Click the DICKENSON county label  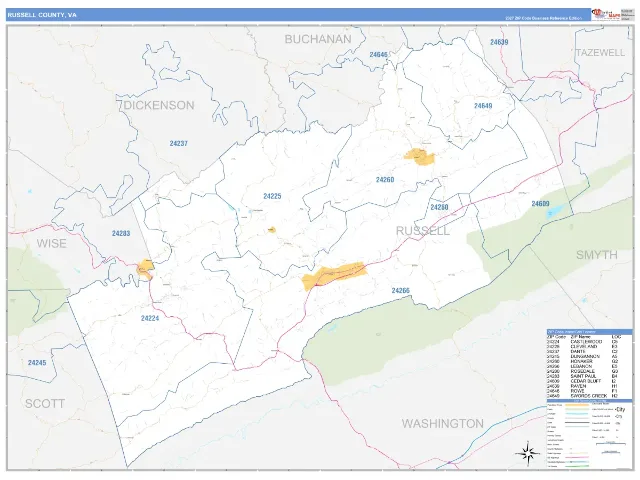tap(159, 105)
